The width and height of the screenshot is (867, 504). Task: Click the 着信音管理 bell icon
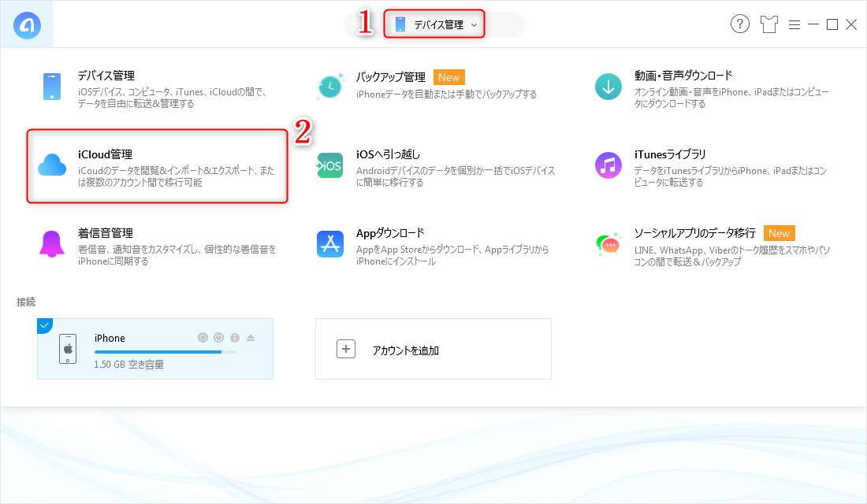(52, 244)
